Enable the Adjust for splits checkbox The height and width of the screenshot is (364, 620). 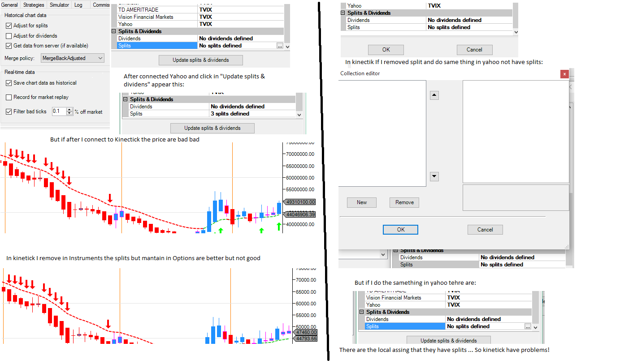coord(9,26)
